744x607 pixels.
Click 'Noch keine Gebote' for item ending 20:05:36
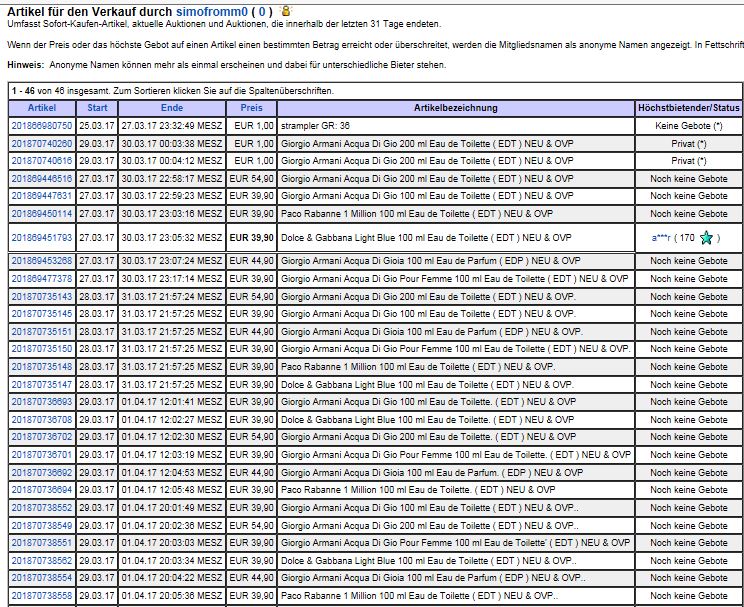(x=688, y=596)
